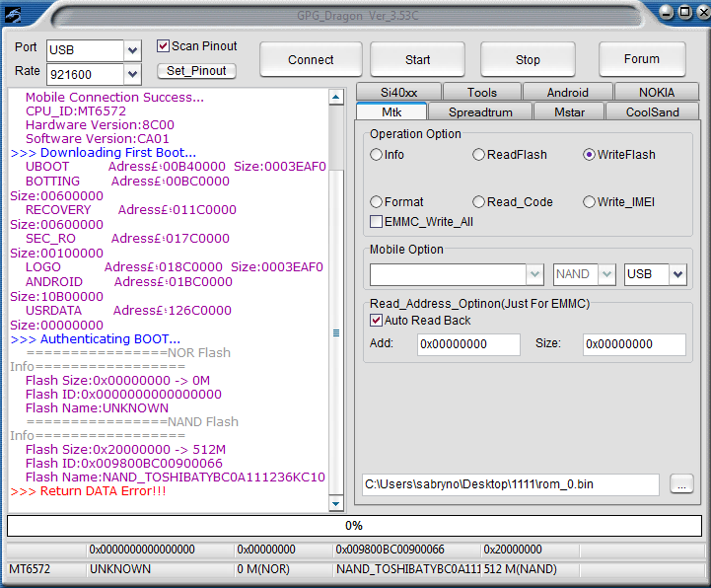
Task: Click the 0% progress bar
Action: (354, 526)
